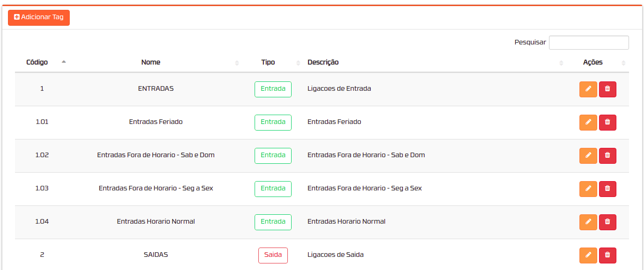Delete tag with code 1.03

[607, 189]
